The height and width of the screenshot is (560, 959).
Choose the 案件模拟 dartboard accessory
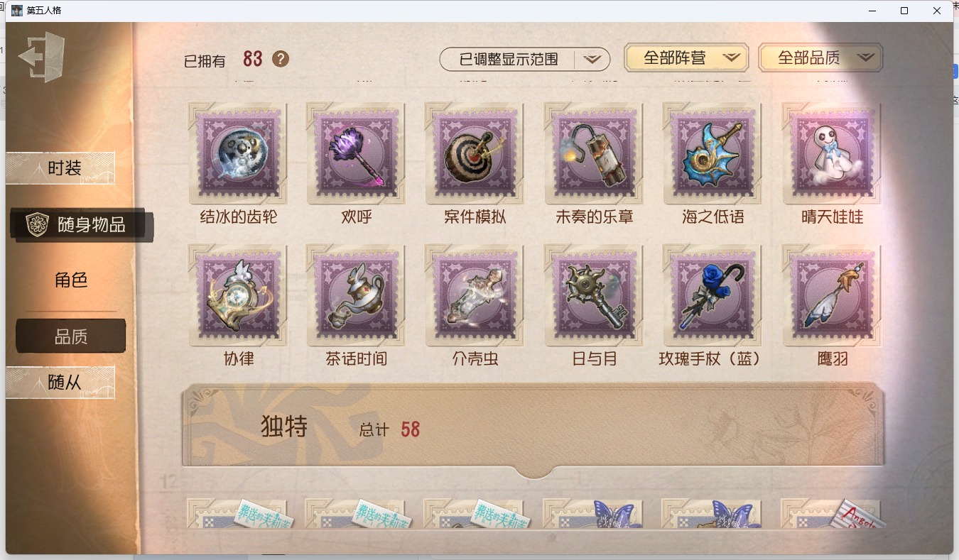click(475, 153)
